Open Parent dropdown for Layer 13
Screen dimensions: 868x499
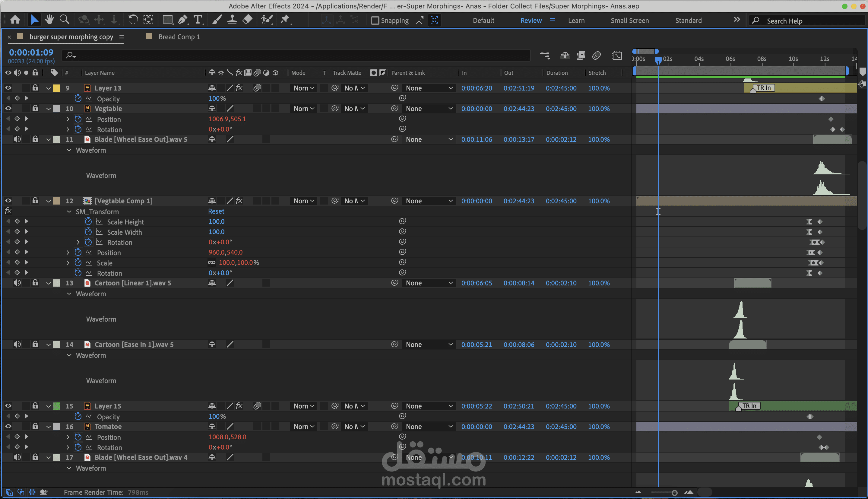[x=429, y=88]
